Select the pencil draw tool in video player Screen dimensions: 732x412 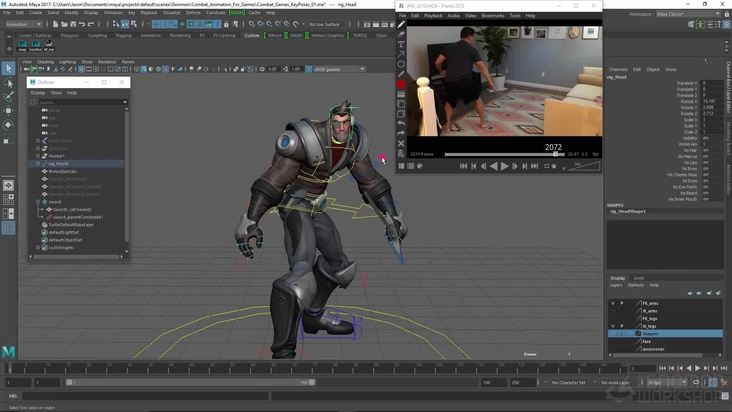[401, 25]
